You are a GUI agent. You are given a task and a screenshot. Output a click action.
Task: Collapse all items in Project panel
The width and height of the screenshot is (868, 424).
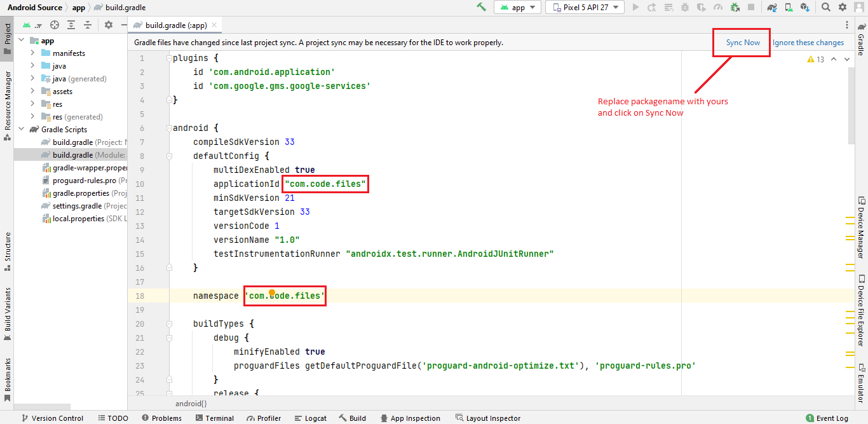87,25
